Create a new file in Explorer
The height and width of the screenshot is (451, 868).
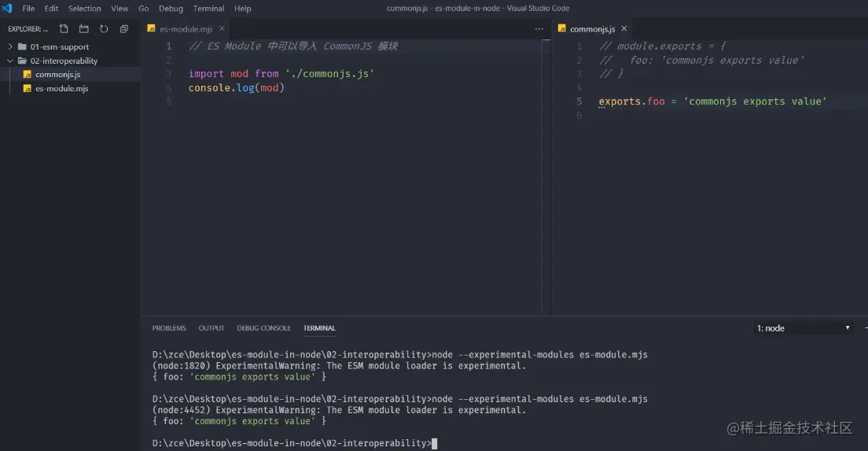click(x=64, y=29)
